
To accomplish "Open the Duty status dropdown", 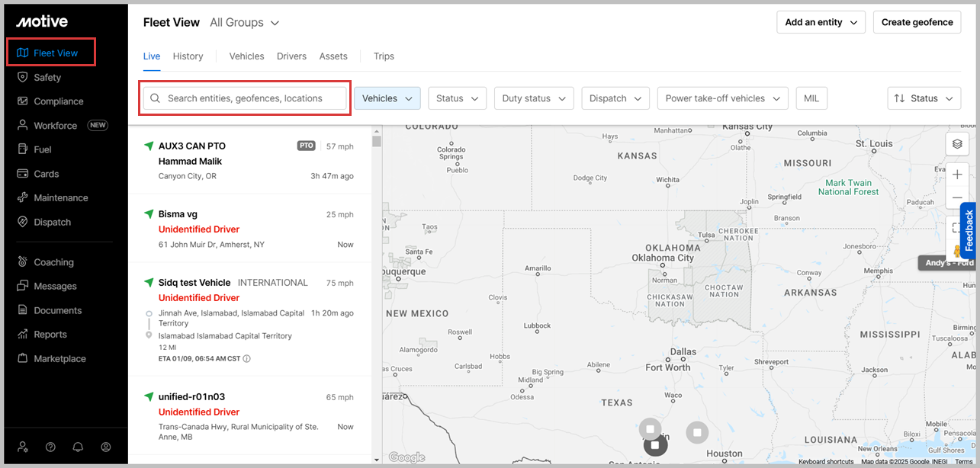I will pos(534,98).
